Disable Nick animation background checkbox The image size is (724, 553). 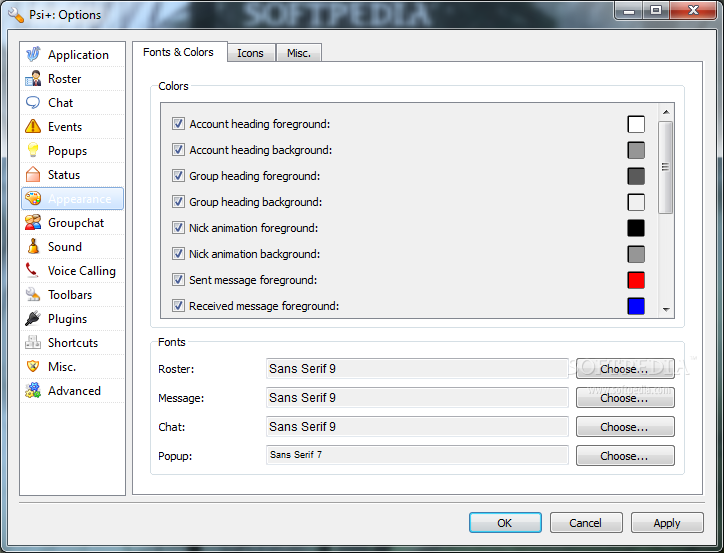(x=178, y=253)
